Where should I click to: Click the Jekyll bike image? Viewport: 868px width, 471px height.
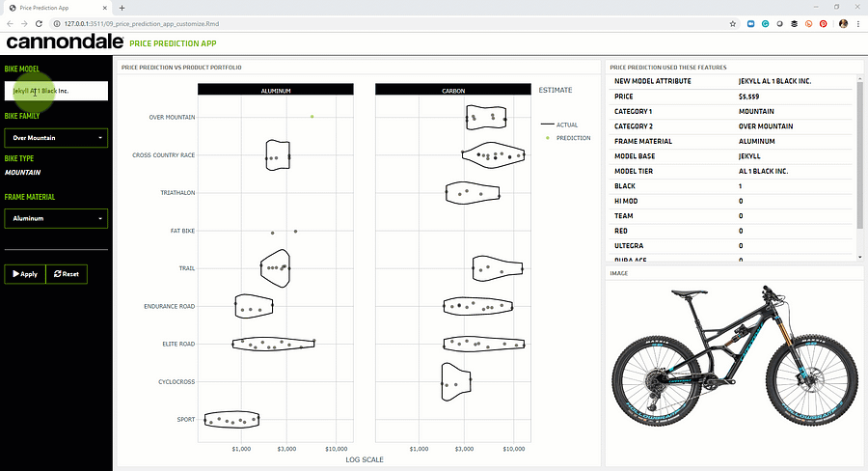(x=734, y=356)
